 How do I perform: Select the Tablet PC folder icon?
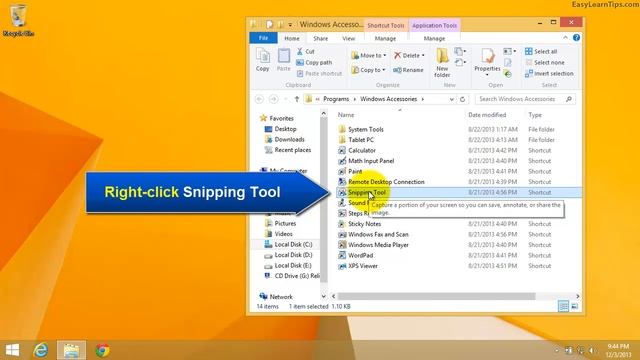[x=342, y=140]
